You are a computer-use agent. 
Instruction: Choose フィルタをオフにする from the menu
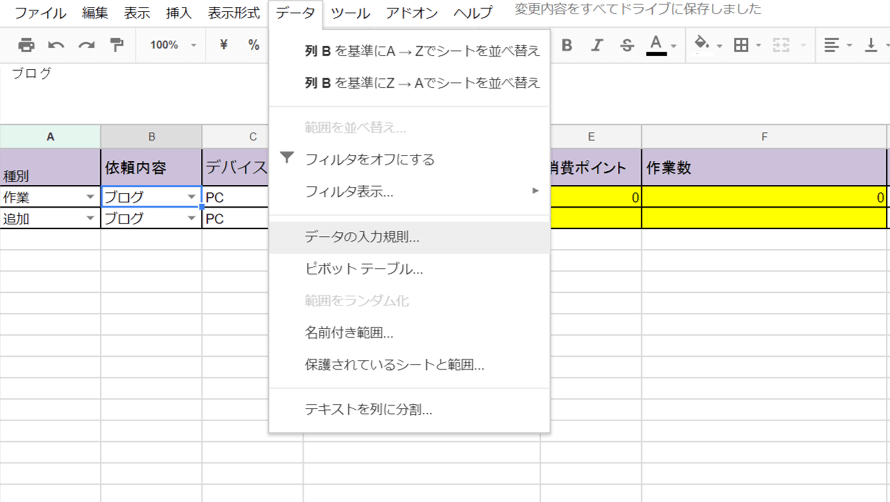(x=369, y=159)
